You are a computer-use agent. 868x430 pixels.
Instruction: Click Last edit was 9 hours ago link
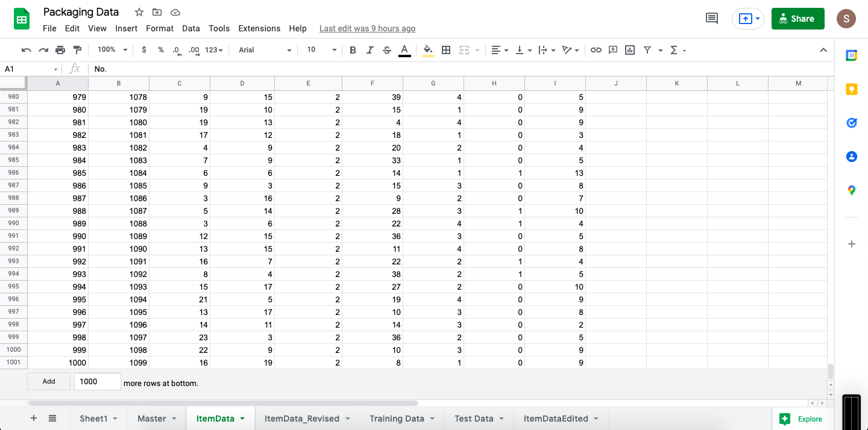click(367, 28)
